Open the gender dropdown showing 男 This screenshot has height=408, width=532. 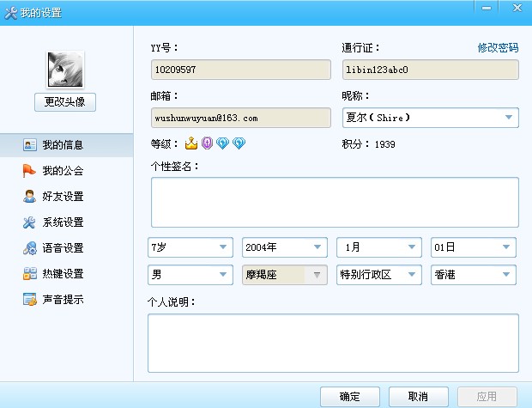pos(190,275)
